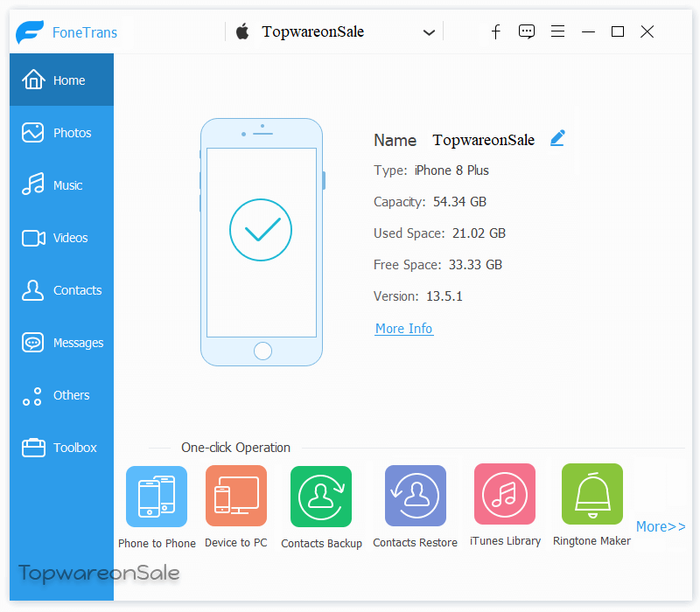Maximize the FoneTrans window
The width and height of the screenshot is (700, 612).
(618, 31)
